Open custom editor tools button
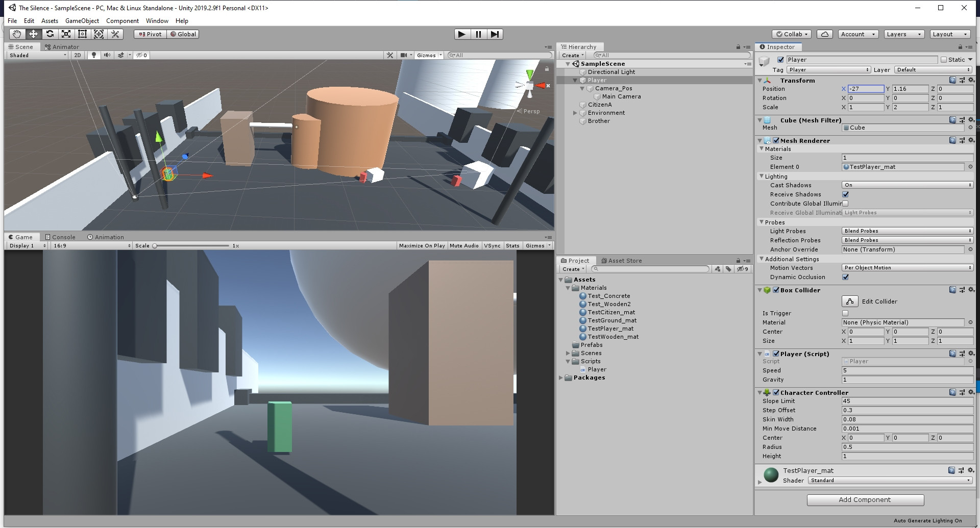The height and width of the screenshot is (528, 980). pyautogui.click(x=115, y=34)
